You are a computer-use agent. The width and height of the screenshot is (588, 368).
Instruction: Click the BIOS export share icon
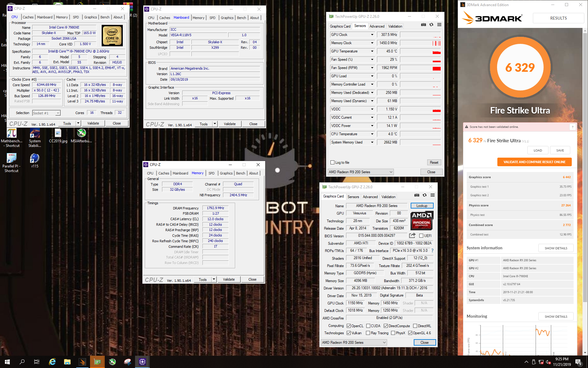[x=412, y=236]
